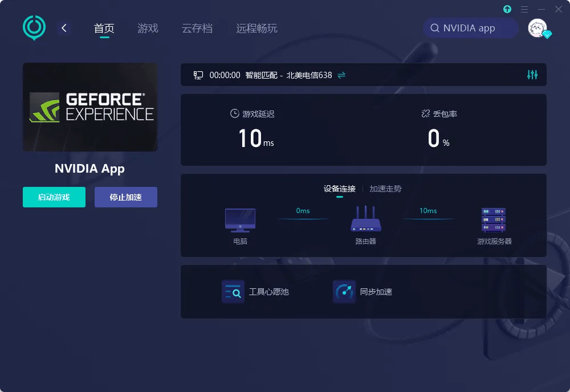Image resolution: width=570 pixels, height=392 pixels.
Task: Switch to the 云存档 tab
Action: point(197,28)
